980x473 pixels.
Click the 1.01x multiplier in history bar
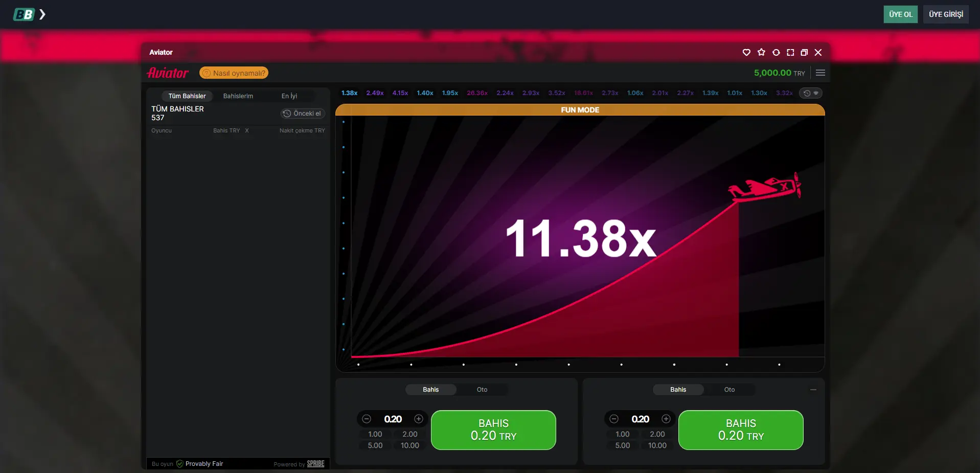735,93
